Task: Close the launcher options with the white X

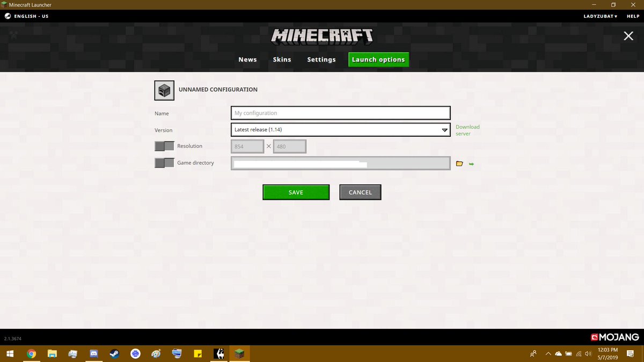Action: point(628,36)
